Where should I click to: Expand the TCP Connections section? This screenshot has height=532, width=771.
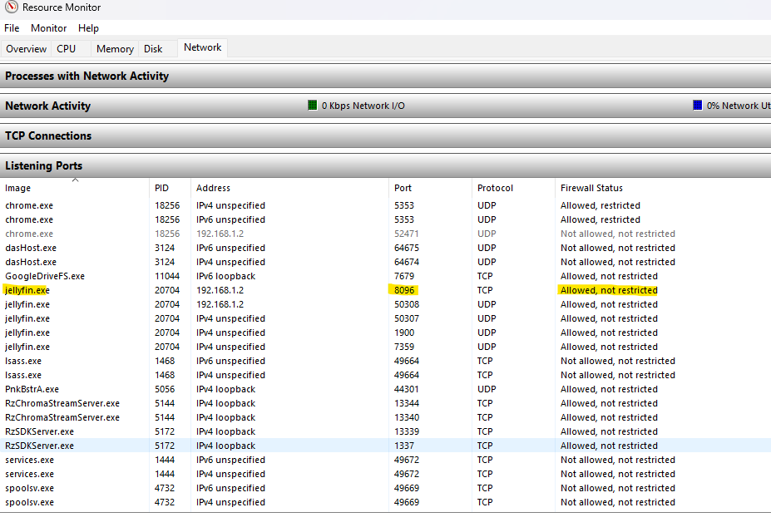(48, 136)
